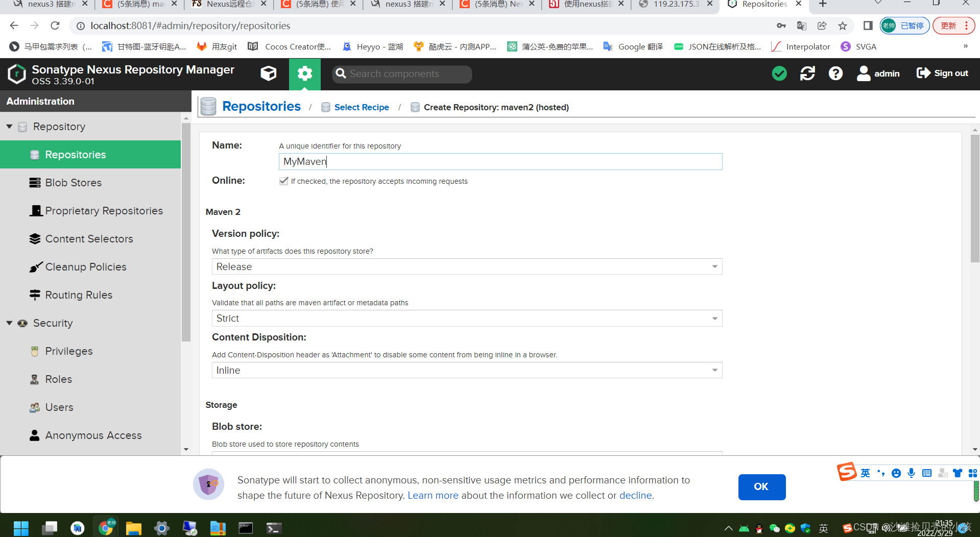This screenshot has width=980, height=537.
Task: Open Roles under Security
Action: 90,379
